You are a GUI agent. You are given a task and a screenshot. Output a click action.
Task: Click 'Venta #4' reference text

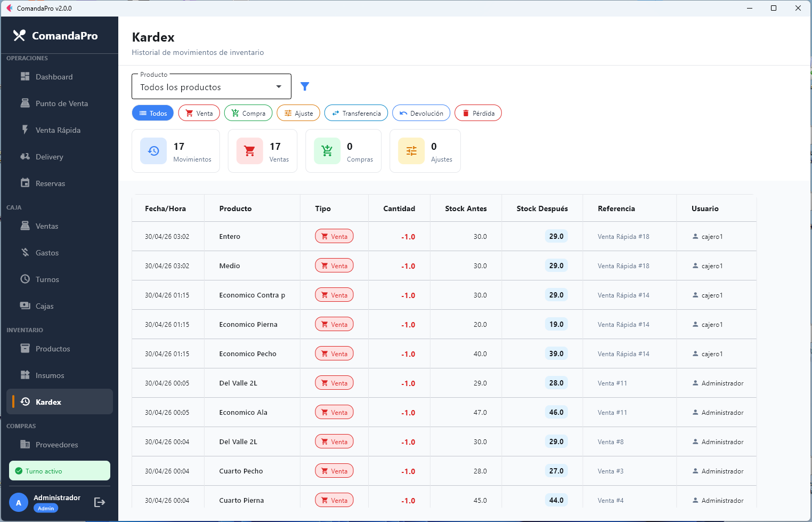tap(611, 501)
